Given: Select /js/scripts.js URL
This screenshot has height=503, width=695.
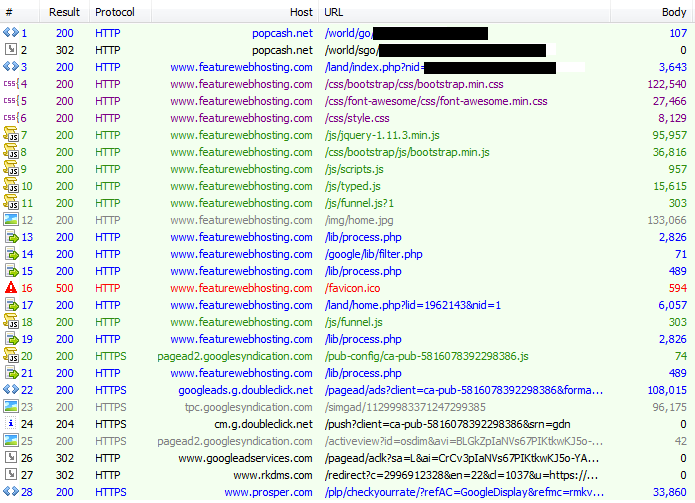Looking at the screenshot, I should pos(354,169).
